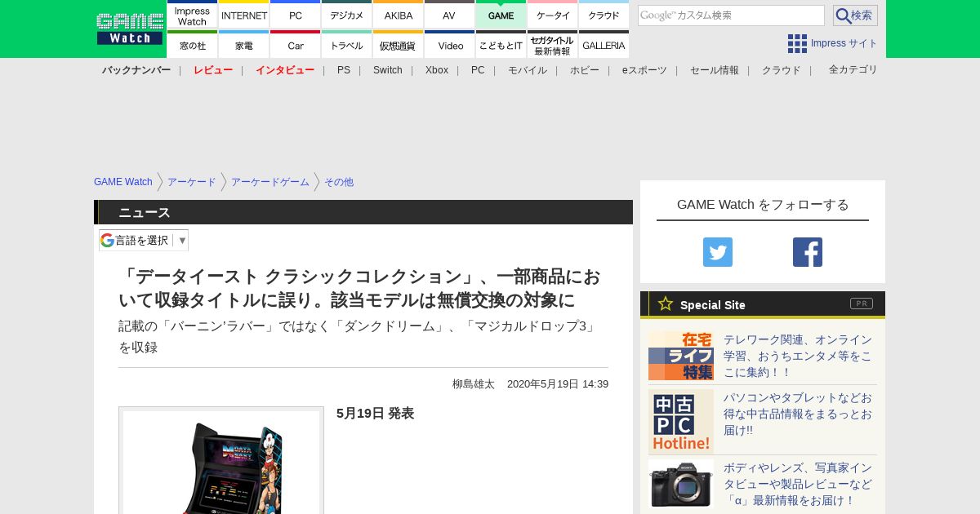Screen dimensions: 980x514
Task: Open the 中古品情報 Hotline link
Action: point(798,414)
